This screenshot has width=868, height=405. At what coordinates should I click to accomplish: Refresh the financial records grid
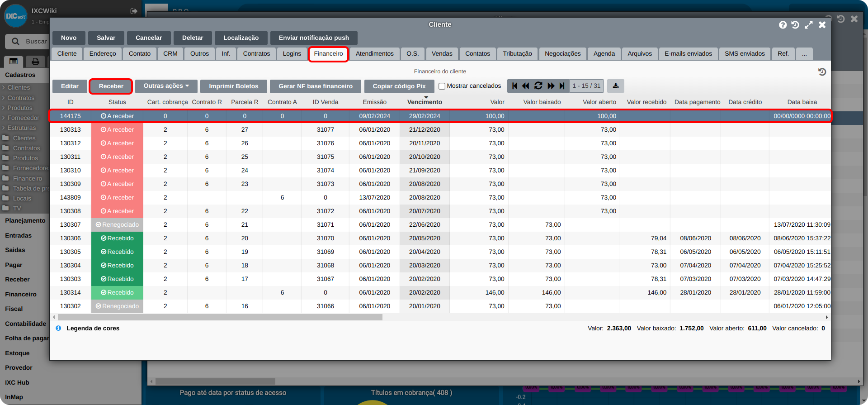tap(538, 86)
